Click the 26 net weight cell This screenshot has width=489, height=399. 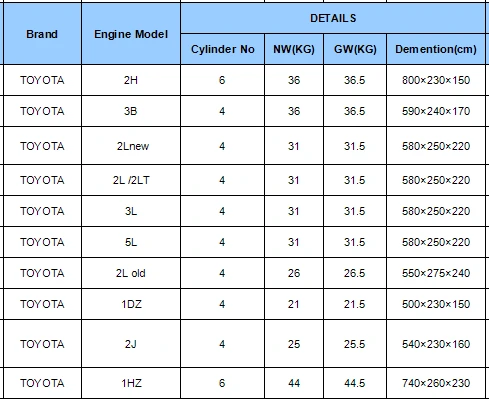pyautogui.click(x=294, y=273)
